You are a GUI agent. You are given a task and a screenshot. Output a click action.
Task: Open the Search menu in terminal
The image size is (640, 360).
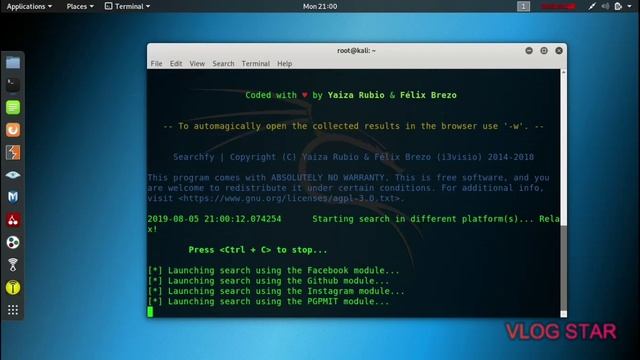pyautogui.click(x=223, y=64)
